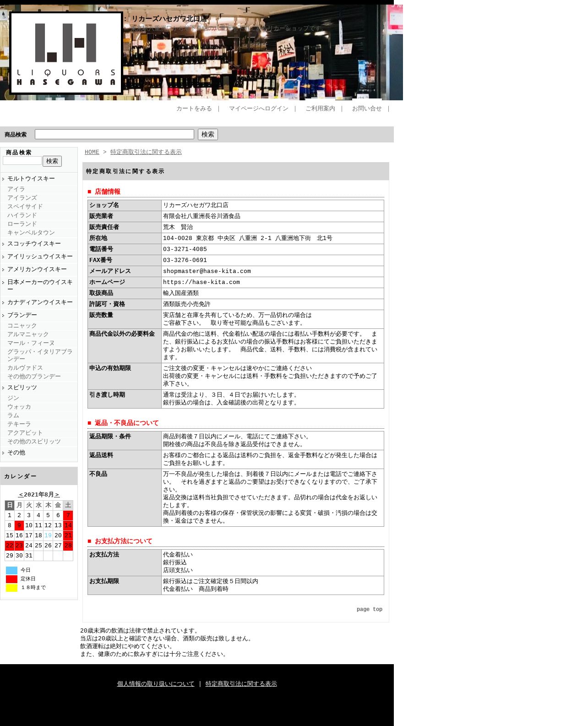The image size is (588, 726).
Task: Click the red 定休日 legend swatch
Action: [11, 579]
